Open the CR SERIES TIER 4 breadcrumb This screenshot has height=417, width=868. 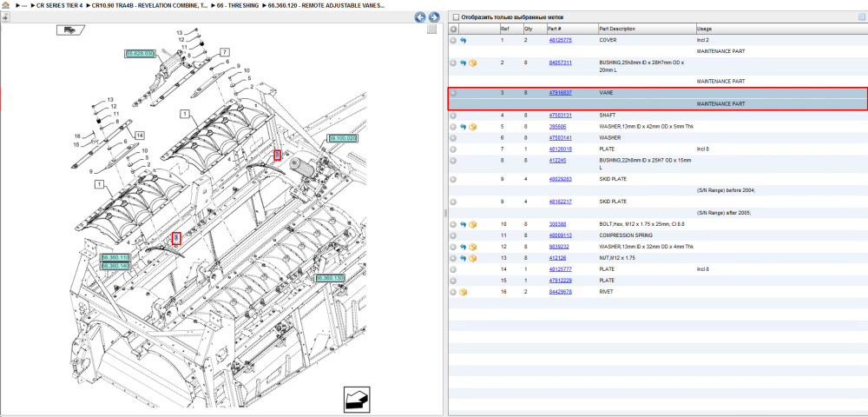pos(59,5)
